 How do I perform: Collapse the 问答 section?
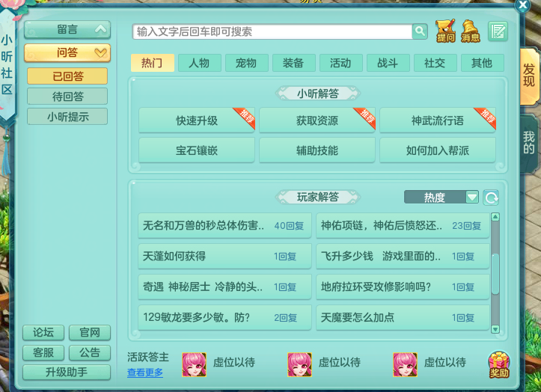(67, 52)
